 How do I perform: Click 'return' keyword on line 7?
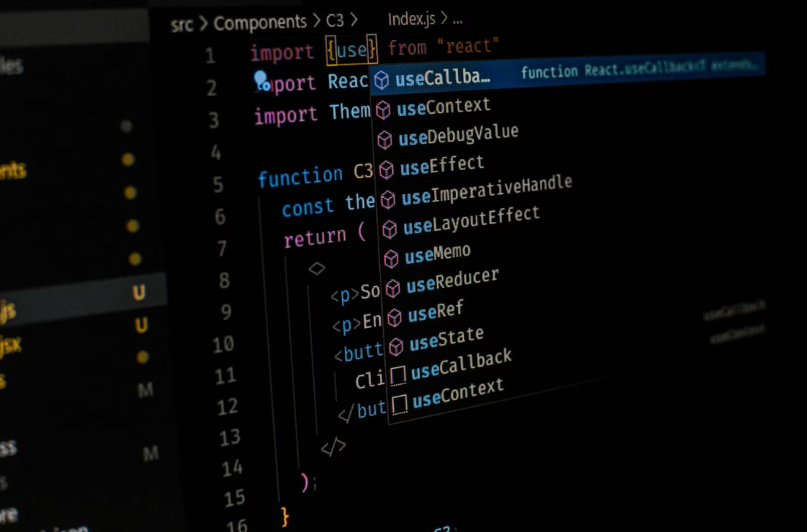click(315, 237)
